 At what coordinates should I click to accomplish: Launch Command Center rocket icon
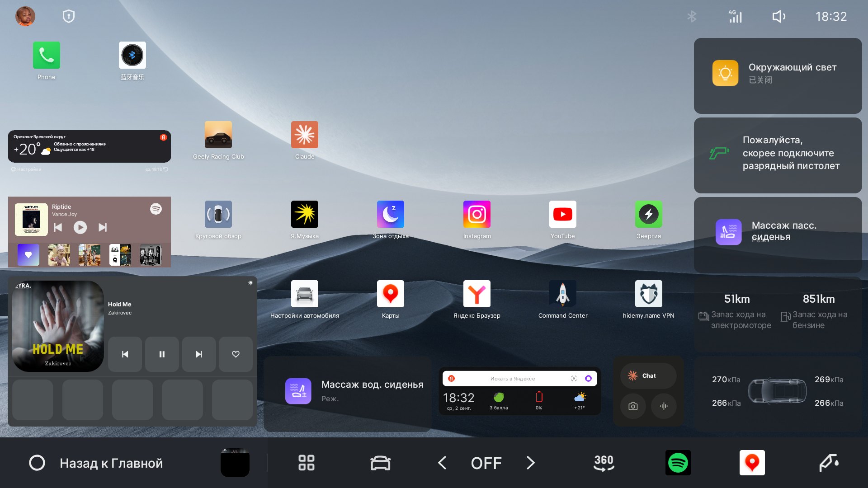(x=563, y=294)
